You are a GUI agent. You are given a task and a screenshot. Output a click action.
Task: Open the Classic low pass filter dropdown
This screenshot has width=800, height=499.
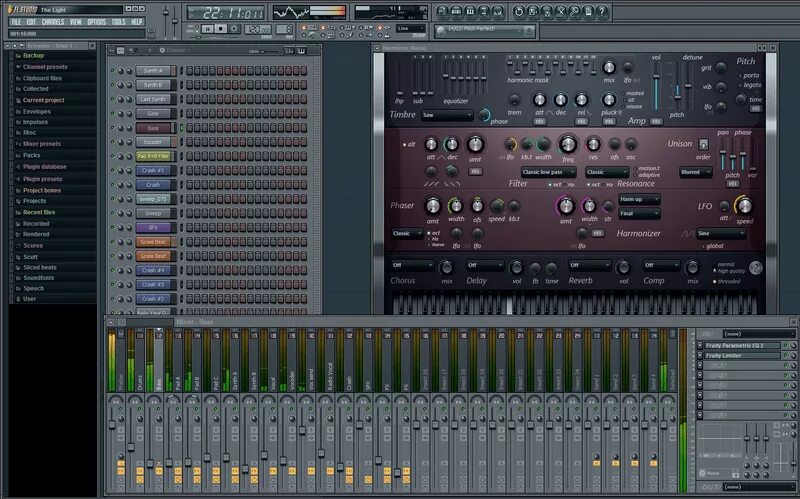(548, 172)
